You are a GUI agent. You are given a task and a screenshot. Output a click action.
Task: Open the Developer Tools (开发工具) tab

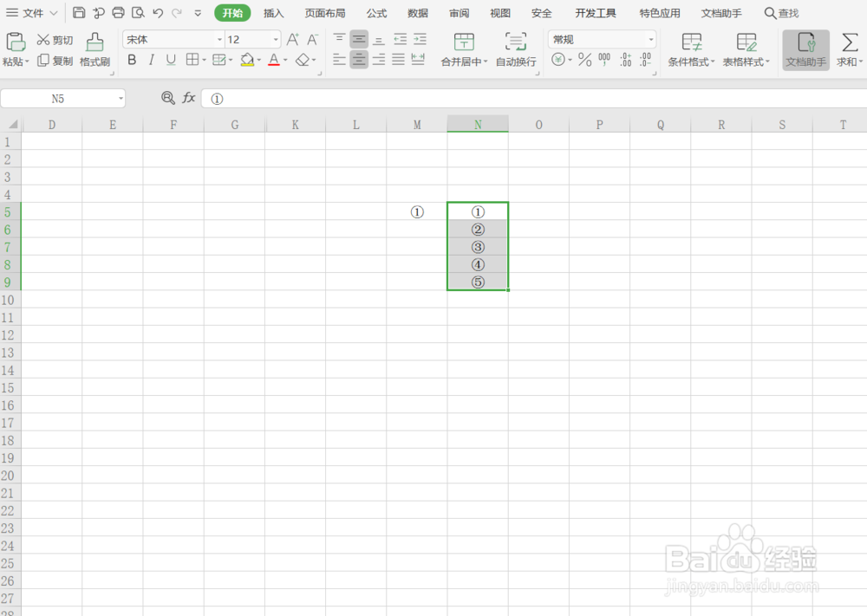pyautogui.click(x=596, y=13)
